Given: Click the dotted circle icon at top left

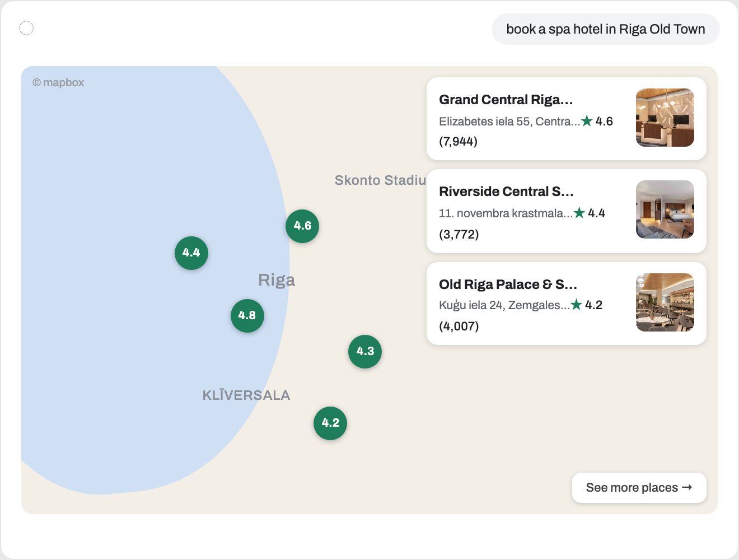Looking at the screenshot, I should pyautogui.click(x=26, y=28).
